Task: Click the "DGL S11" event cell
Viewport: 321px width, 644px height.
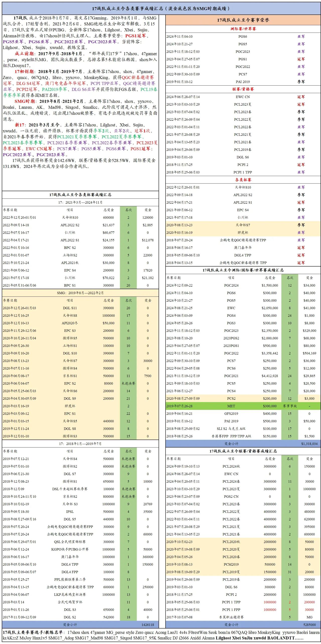Action: point(70,308)
